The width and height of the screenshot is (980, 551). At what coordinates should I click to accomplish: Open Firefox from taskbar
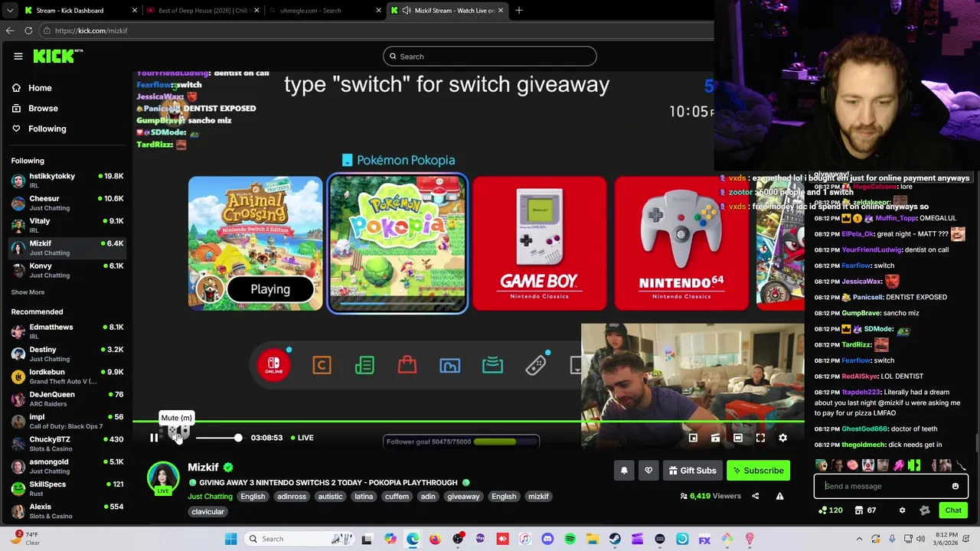(x=435, y=539)
